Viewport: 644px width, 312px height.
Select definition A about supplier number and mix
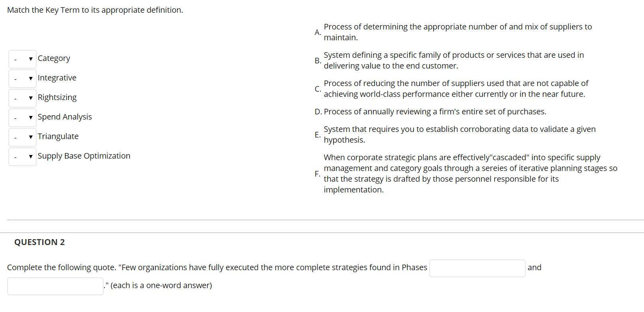click(x=457, y=32)
